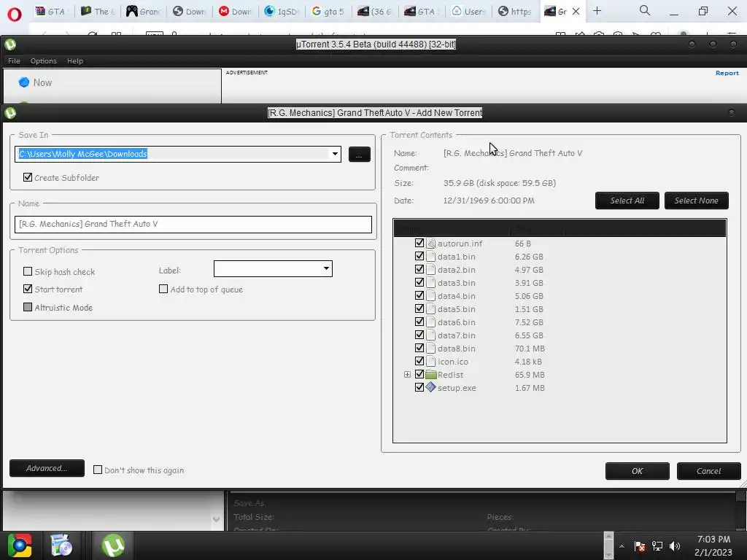
Task: Select the data4.bin file name
Action: pyautogui.click(x=457, y=296)
